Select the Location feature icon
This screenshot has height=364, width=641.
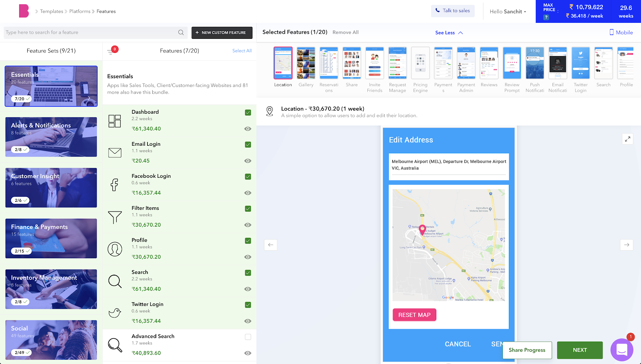pyautogui.click(x=283, y=63)
